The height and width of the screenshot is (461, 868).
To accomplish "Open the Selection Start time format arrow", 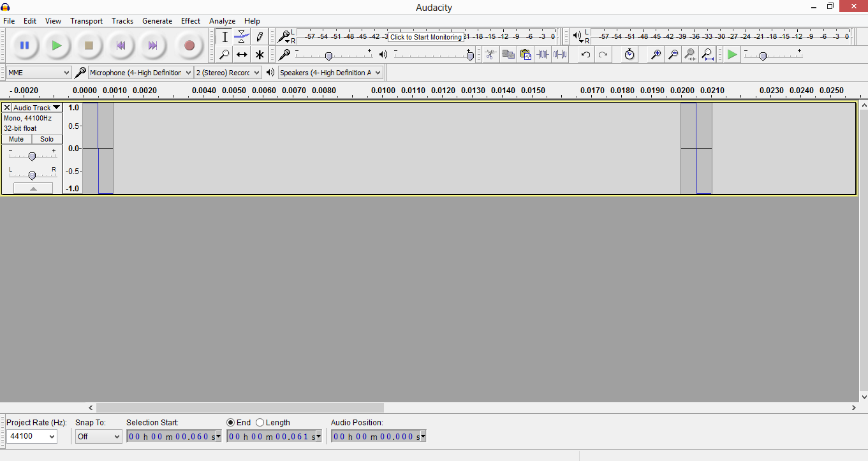I will (x=218, y=437).
